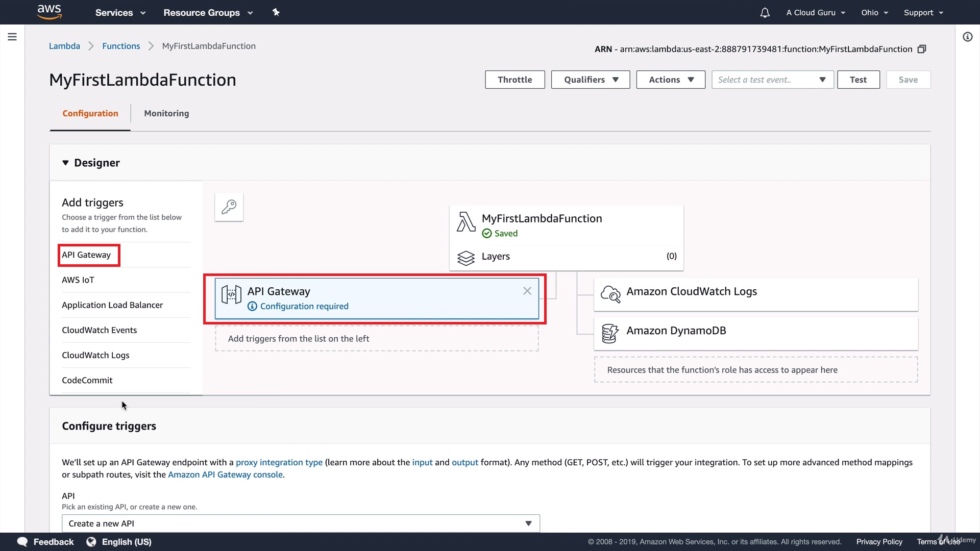Click the pin shortcut icon in navbar
980x551 pixels.
(x=276, y=12)
